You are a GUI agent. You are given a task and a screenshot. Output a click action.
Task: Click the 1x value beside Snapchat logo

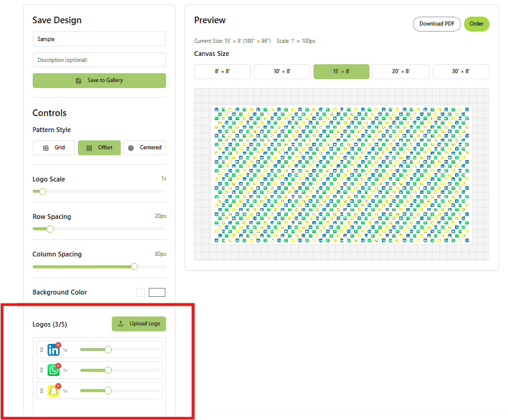(x=65, y=391)
